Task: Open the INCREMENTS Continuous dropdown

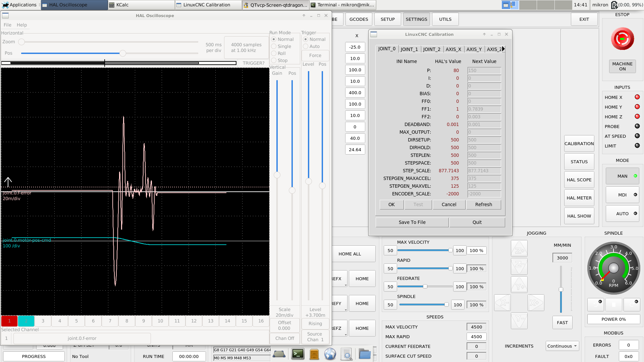Action: pyautogui.click(x=562, y=346)
